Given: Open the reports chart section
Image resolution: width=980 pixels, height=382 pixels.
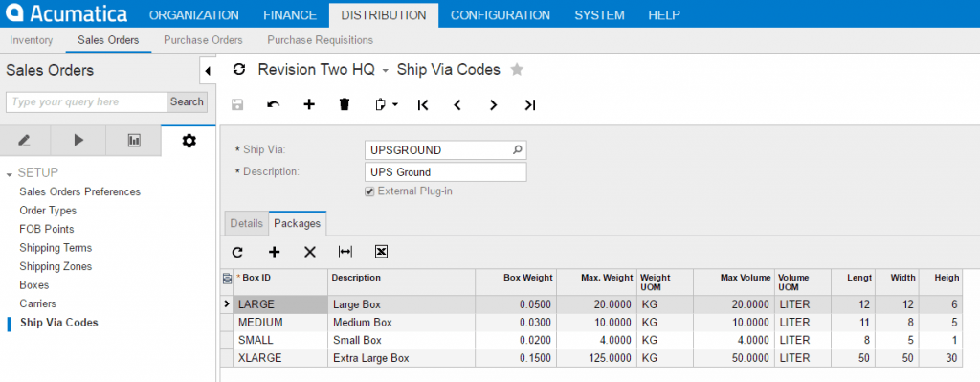Looking at the screenshot, I should 134,141.
